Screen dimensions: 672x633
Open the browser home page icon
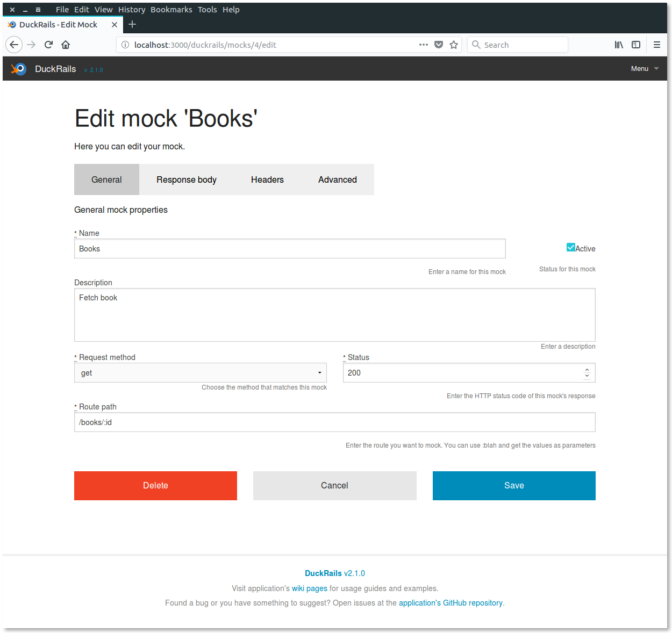(66, 45)
